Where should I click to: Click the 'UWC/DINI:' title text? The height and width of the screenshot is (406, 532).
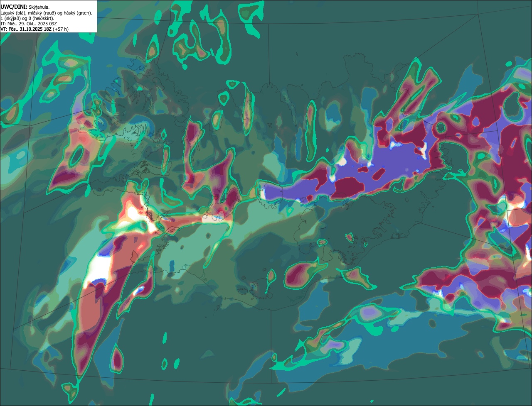pyautogui.click(x=14, y=7)
